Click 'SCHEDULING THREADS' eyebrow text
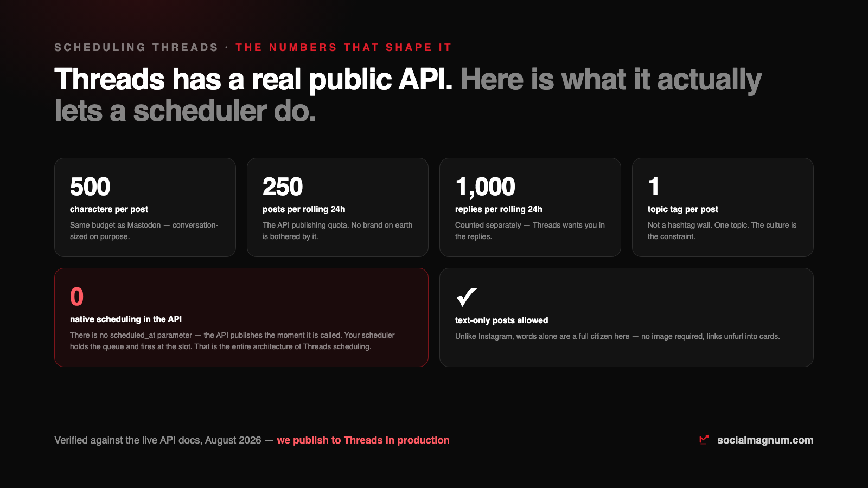This screenshot has height=488, width=868. coord(136,48)
